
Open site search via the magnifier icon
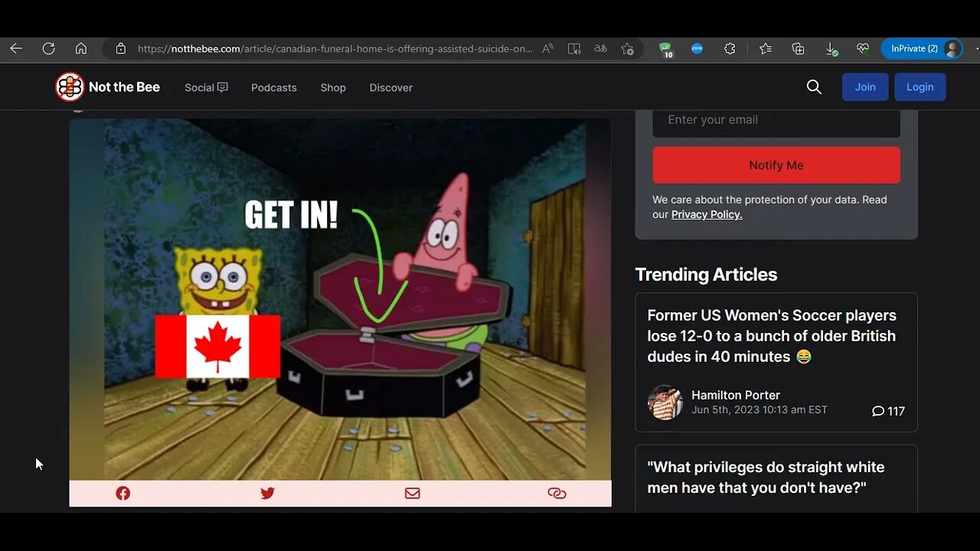point(814,87)
